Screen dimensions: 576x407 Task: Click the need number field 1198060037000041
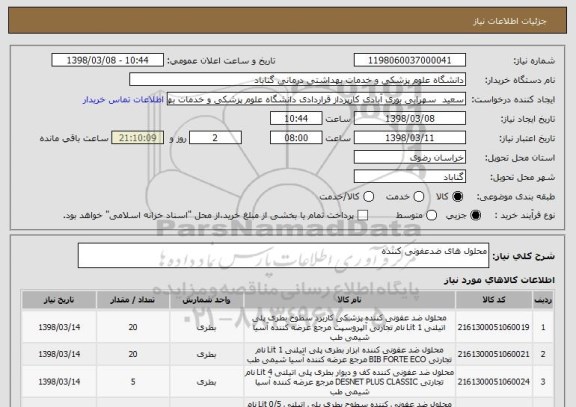click(410, 60)
